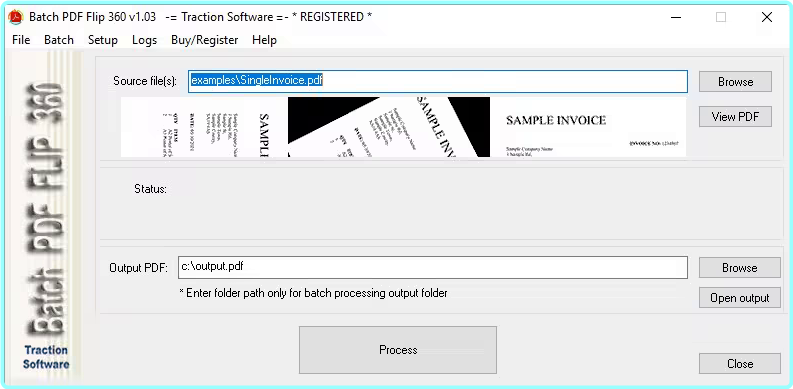The image size is (793, 389).
Task: Click the sideways rotated invoice preview thumbnail
Action: coord(204,127)
